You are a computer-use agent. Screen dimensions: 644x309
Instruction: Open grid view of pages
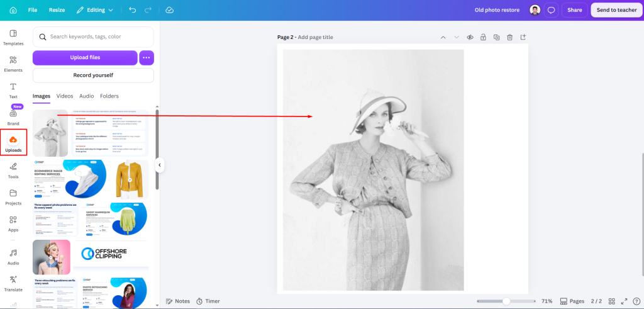coord(611,301)
